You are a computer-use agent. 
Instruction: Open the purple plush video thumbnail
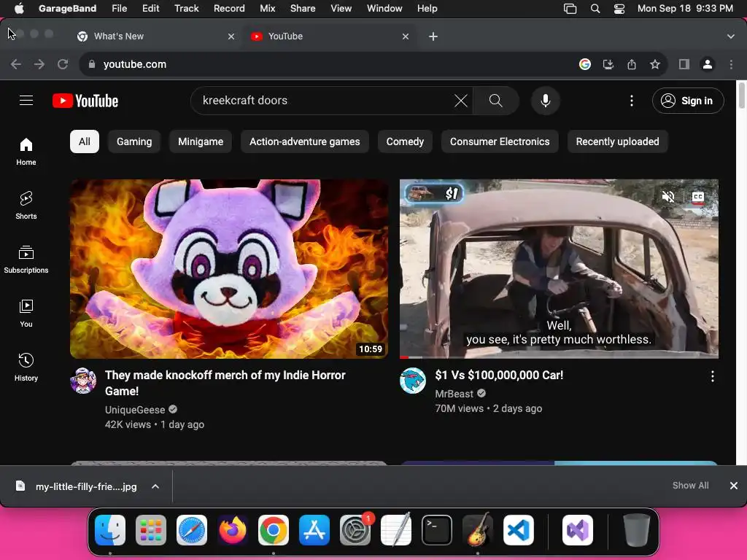pos(229,268)
